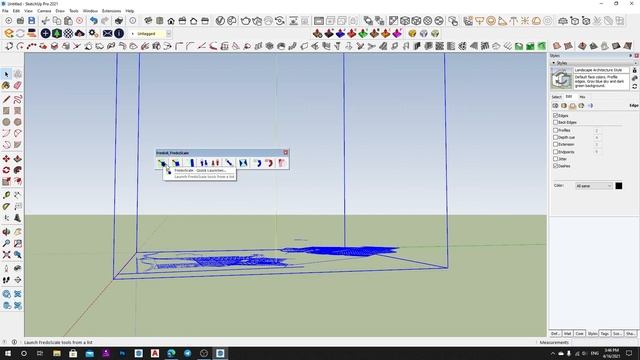This screenshot has height=360, width=640.
Task: Enable the Extension checkbox
Action: (556, 144)
